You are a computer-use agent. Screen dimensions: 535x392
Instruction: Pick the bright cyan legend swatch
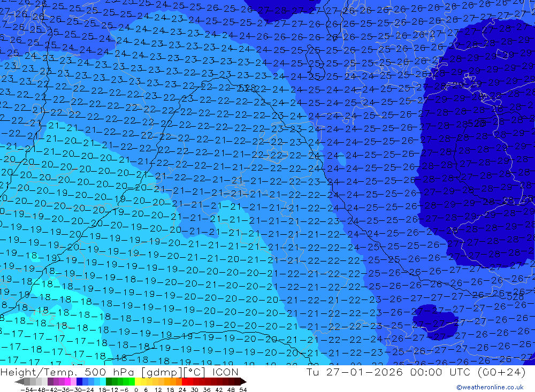click(x=103, y=382)
